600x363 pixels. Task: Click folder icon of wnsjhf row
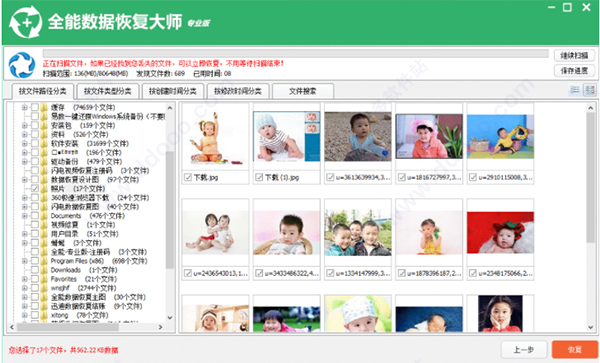coord(44,288)
